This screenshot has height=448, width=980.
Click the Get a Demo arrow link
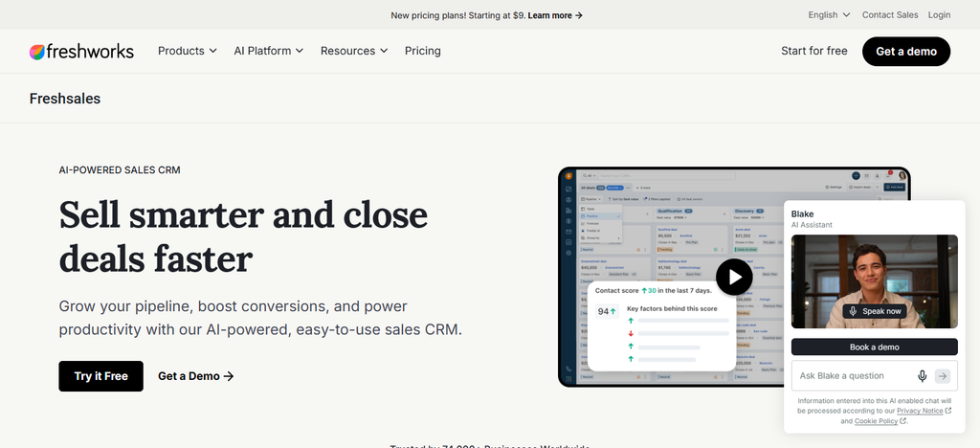(195, 376)
